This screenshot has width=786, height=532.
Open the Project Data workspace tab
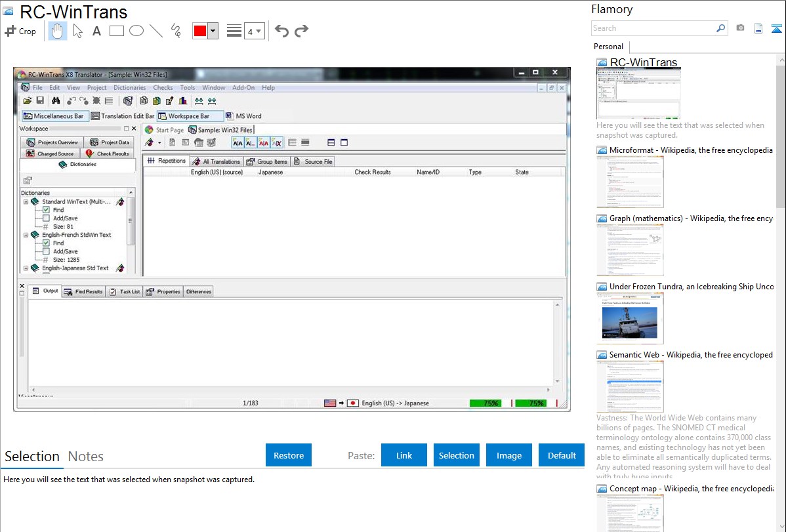pyautogui.click(x=110, y=142)
